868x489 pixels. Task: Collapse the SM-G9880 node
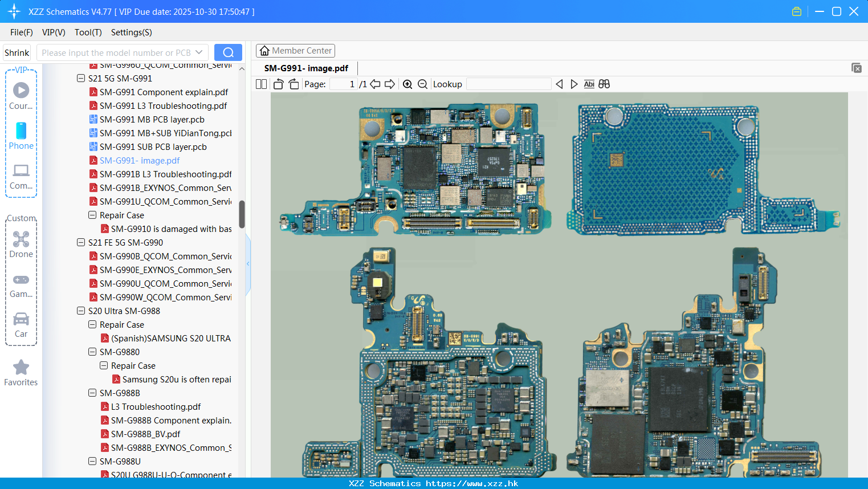(92, 352)
